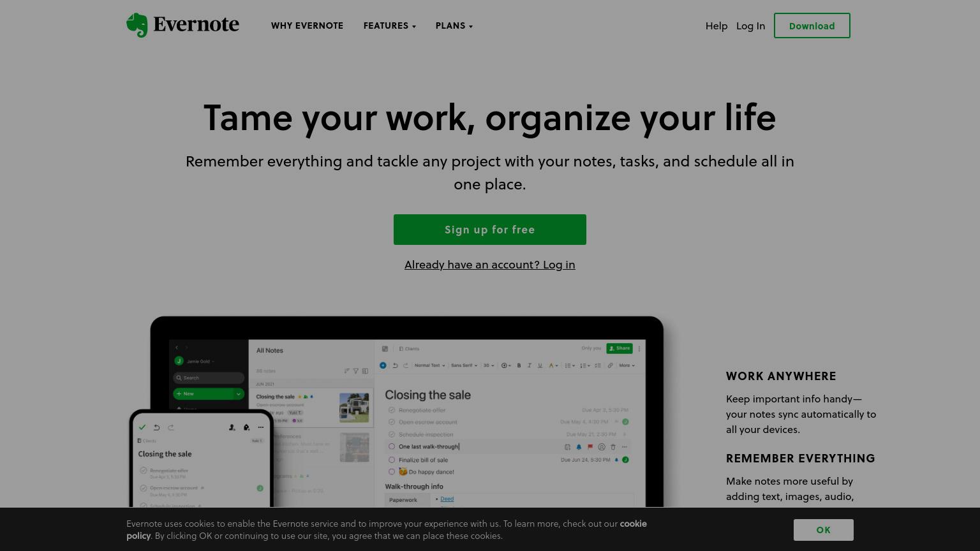Expand the FEATURES menu
Screen dimensions: 980x551
pyautogui.click(x=389, y=26)
